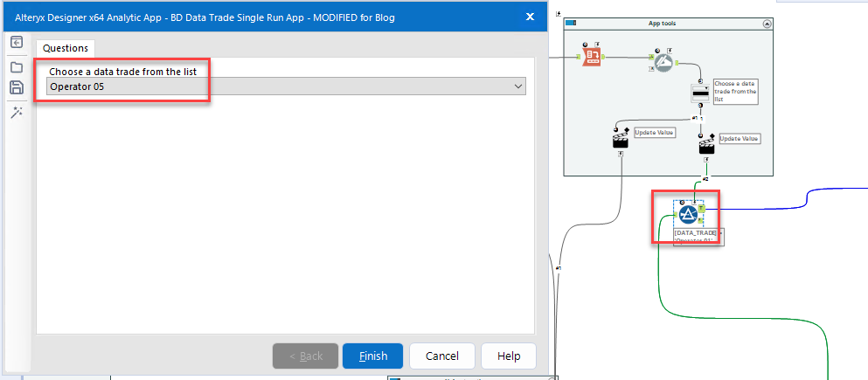868x380 pixels.
Task: Collapse the App tools container
Action: click(x=767, y=24)
